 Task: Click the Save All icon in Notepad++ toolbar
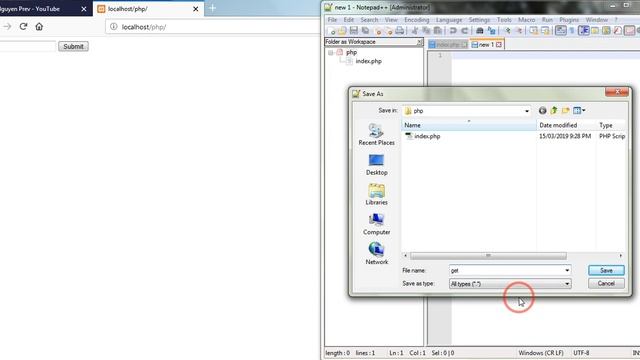365,31
